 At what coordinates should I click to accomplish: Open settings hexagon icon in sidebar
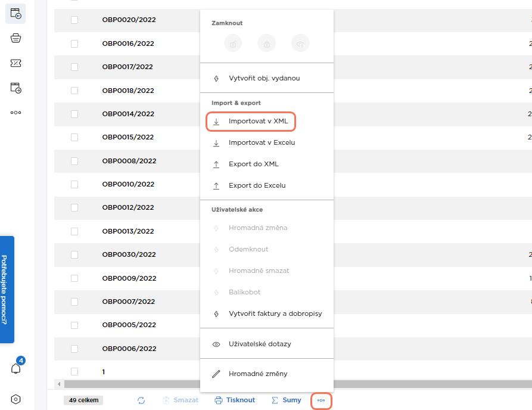pos(15,399)
